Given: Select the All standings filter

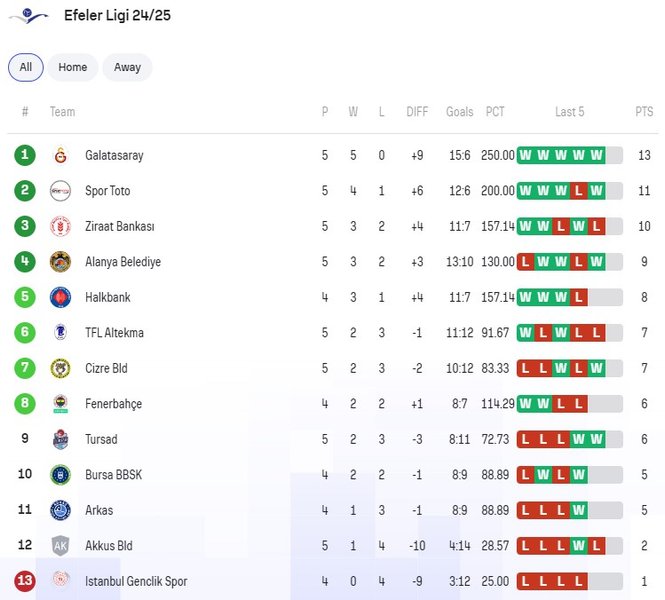Looking at the screenshot, I should pyautogui.click(x=26, y=67).
